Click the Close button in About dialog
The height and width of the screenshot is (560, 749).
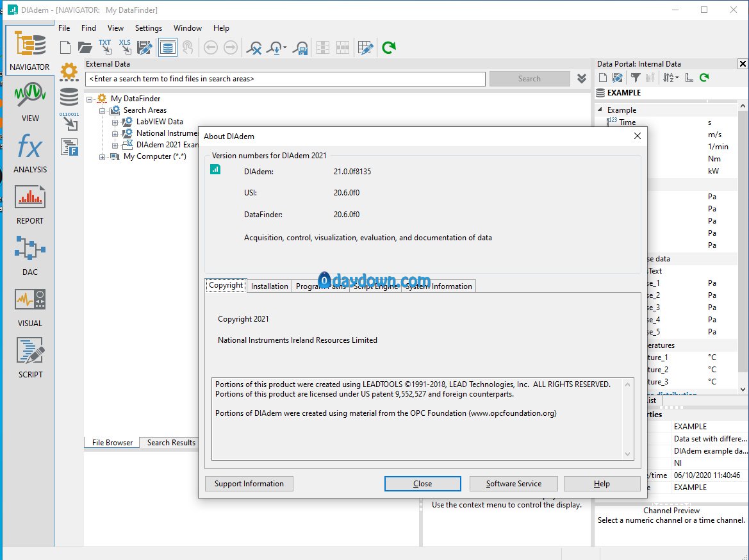click(423, 484)
